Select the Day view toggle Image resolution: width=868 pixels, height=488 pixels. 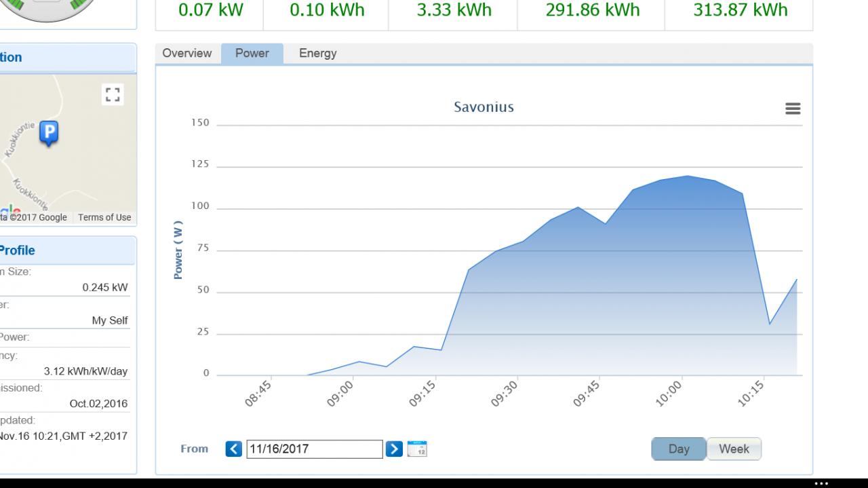679,449
